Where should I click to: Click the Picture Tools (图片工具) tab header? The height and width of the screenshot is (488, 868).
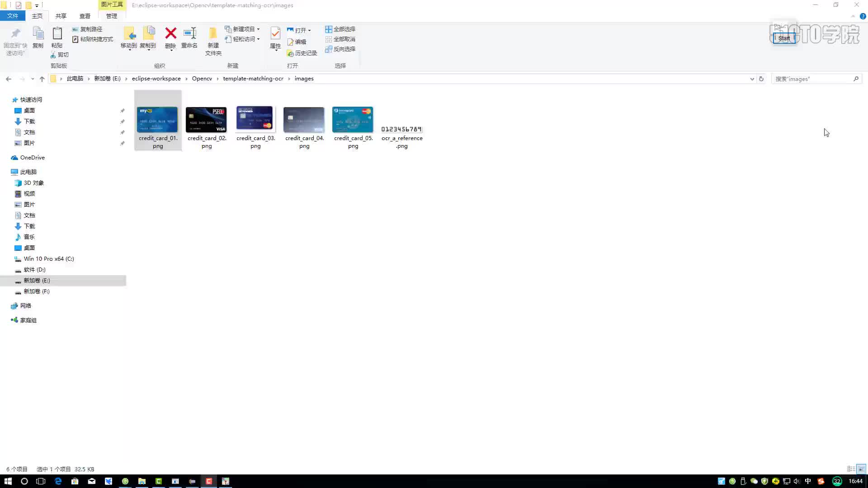112,5
